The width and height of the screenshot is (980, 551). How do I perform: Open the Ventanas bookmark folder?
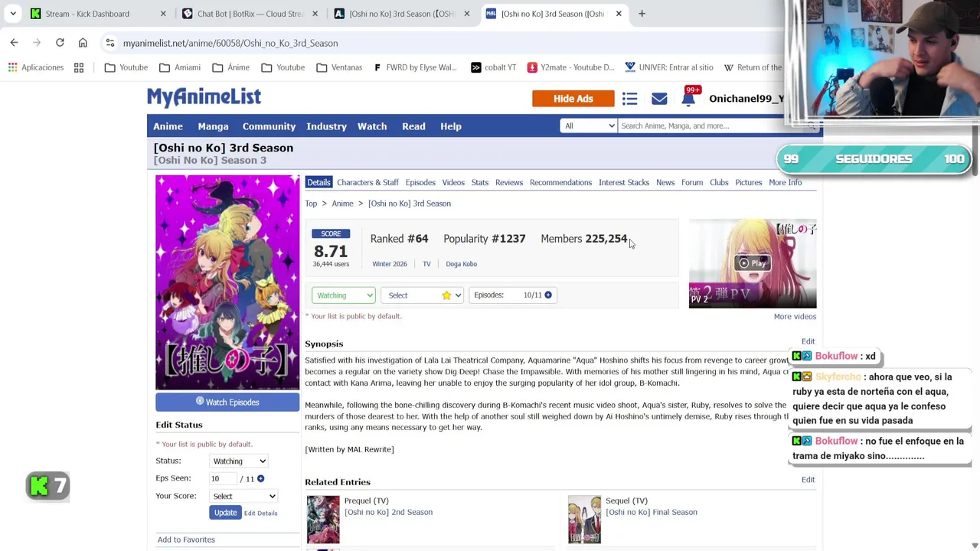[x=339, y=67]
